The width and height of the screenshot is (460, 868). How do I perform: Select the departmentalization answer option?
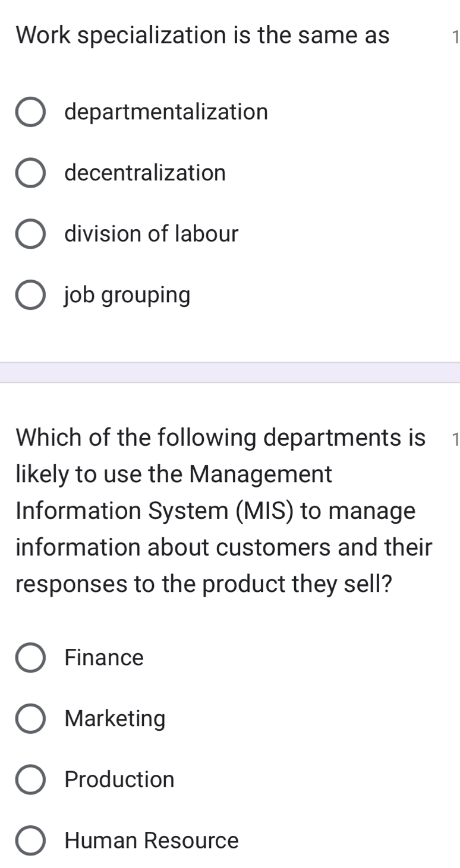(x=30, y=112)
